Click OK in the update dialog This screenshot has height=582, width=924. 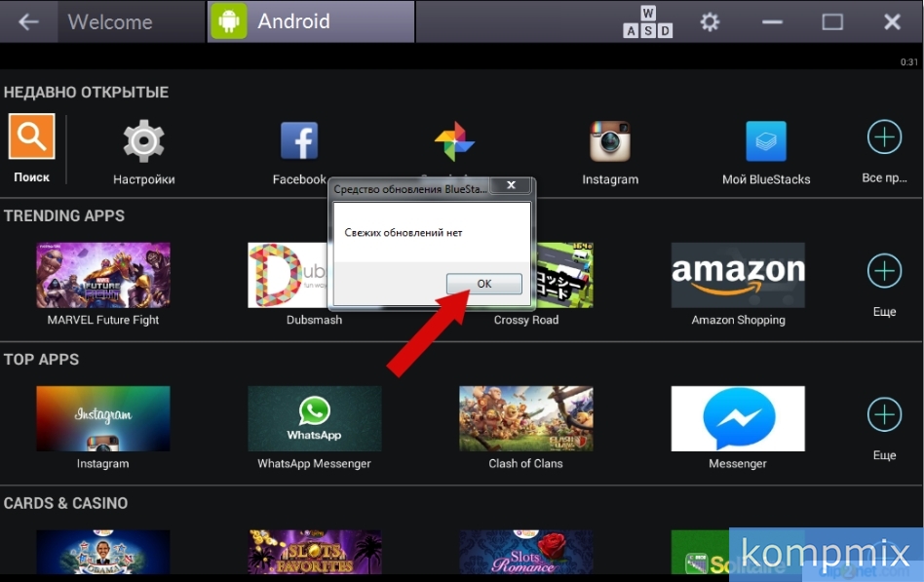[483, 284]
